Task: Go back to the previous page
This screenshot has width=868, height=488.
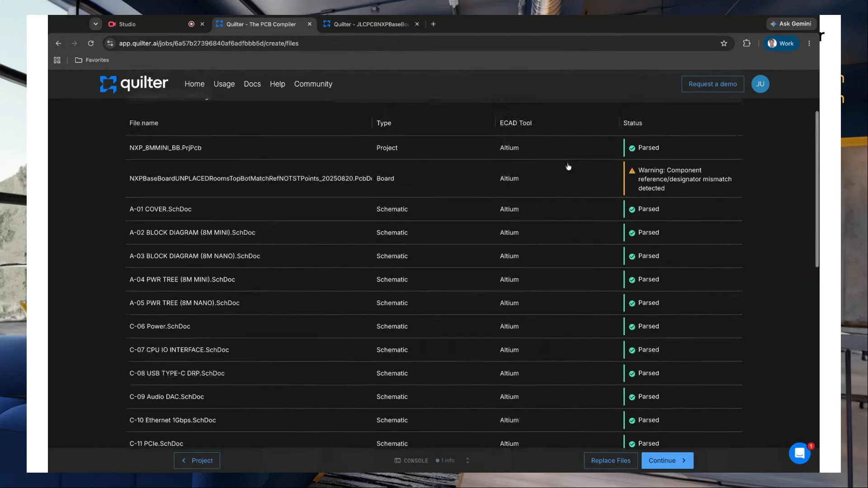Action: (x=58, y=43)
